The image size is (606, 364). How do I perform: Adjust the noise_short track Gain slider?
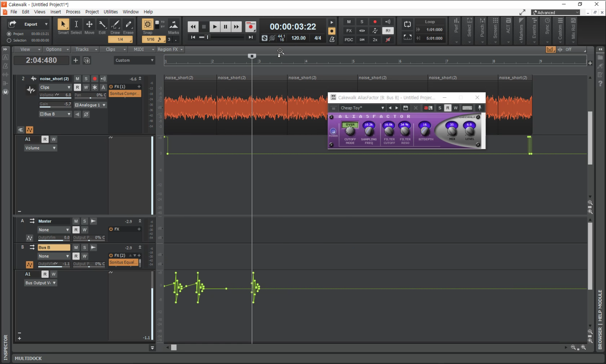click(55, 104)
